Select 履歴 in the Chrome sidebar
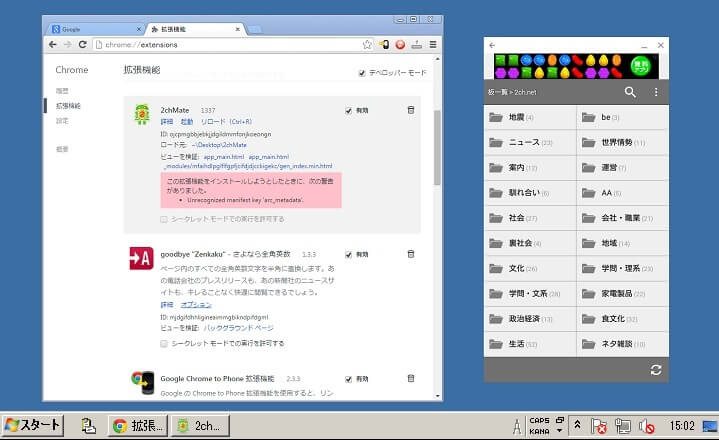This screenshot has width=719, height=440. (62, 91)
